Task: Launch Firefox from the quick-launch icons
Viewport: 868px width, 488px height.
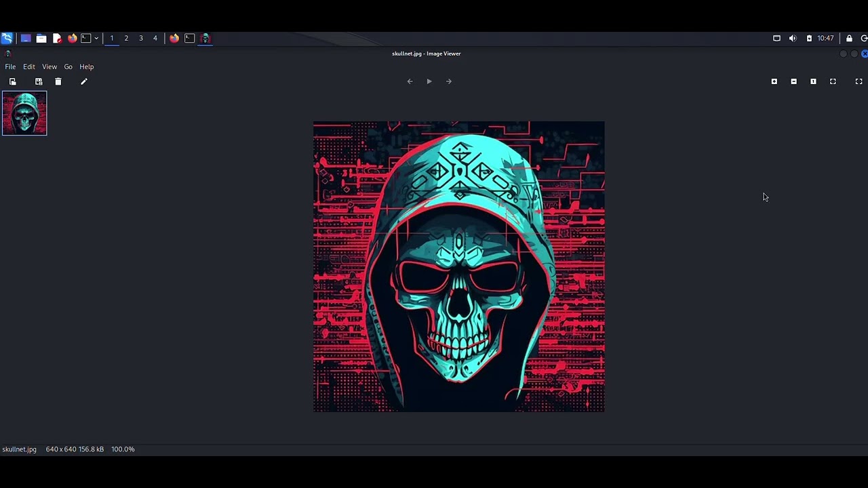Action: point(73,38)
